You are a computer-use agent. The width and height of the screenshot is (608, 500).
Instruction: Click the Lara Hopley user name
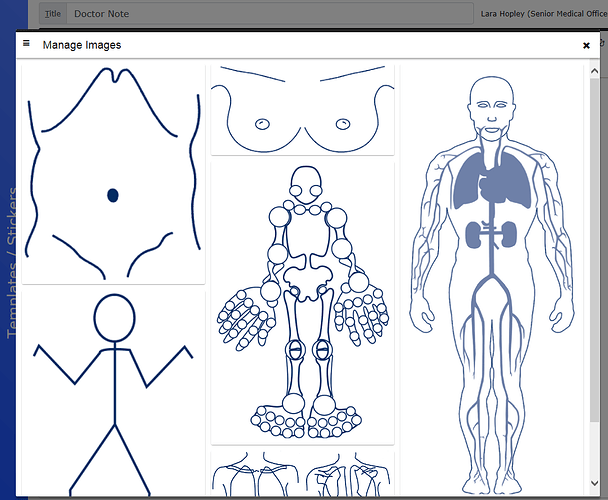pos(542,15)
